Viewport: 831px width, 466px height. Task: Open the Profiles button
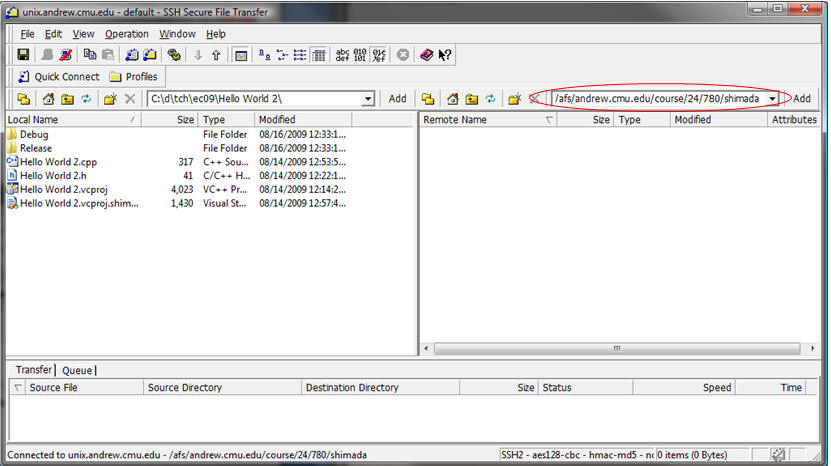tap(134, 76)
